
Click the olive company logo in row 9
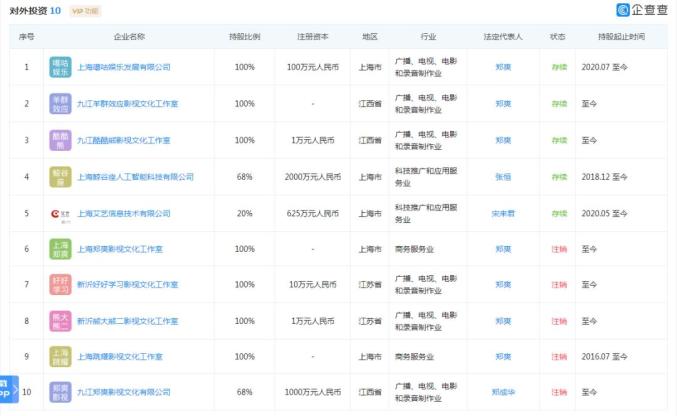coord(60,357)
